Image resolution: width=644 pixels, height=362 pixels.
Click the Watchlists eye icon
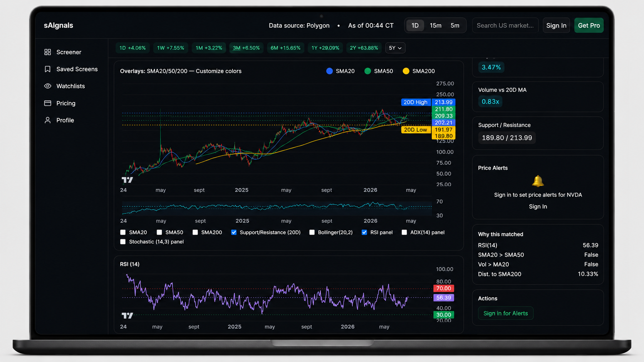pyautogui.click(x=47, y=86)
